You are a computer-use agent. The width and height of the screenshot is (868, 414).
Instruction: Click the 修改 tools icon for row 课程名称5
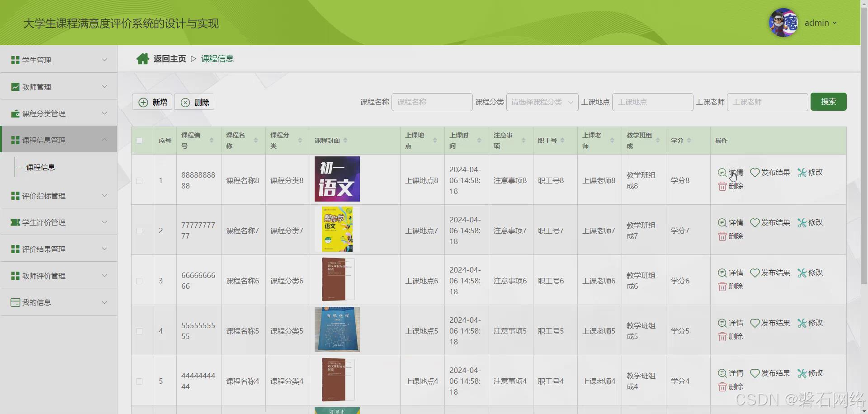pyautogui.click(x=802, y=323)
